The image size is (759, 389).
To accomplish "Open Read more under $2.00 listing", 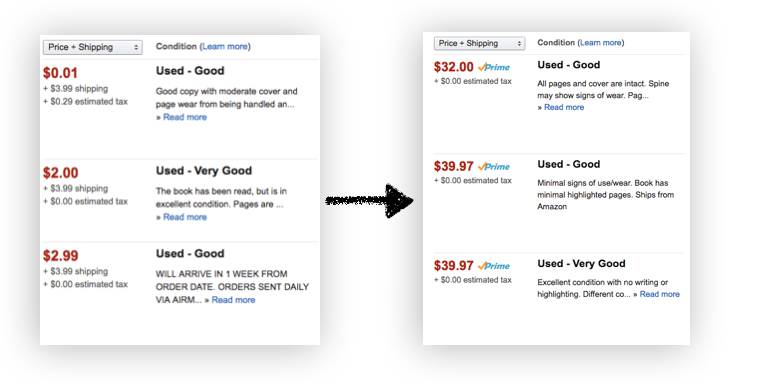I will pyautogui.click(x=185, y=217).
